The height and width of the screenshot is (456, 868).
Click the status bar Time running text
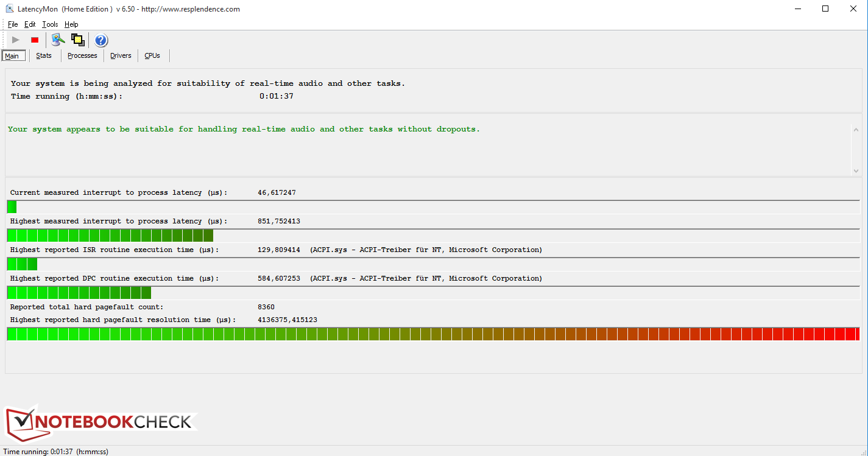pyautogui.click(x=55, y=451)
